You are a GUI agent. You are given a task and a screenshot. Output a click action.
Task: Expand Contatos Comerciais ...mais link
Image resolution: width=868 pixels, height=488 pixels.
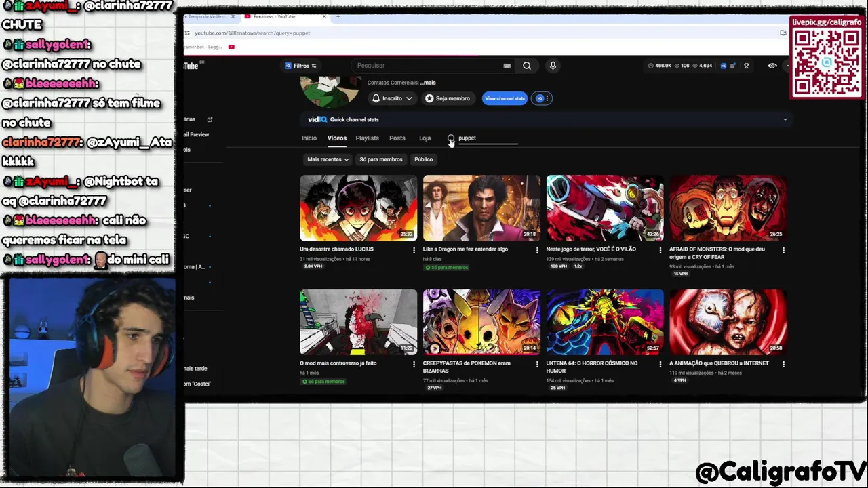(428, 83)
